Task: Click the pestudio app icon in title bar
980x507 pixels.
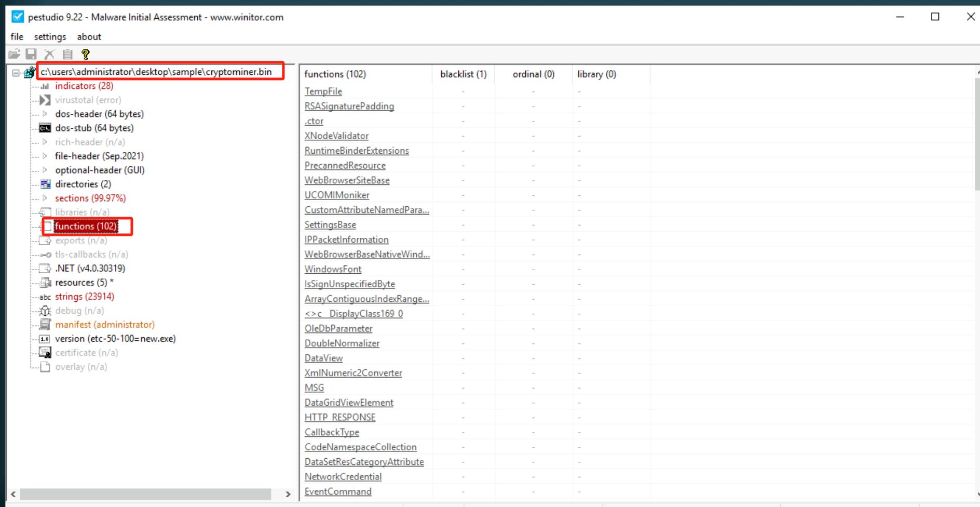Action: tap(18, 17)
